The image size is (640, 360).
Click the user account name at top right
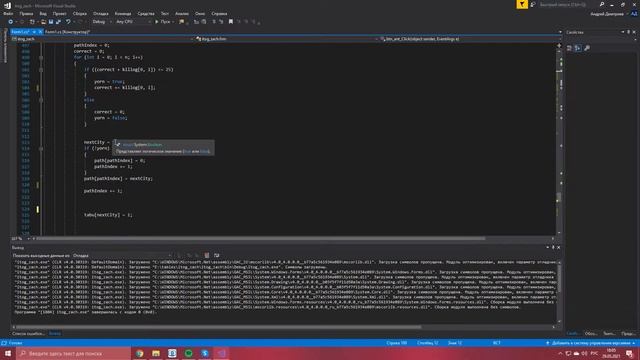click(607, 14)
